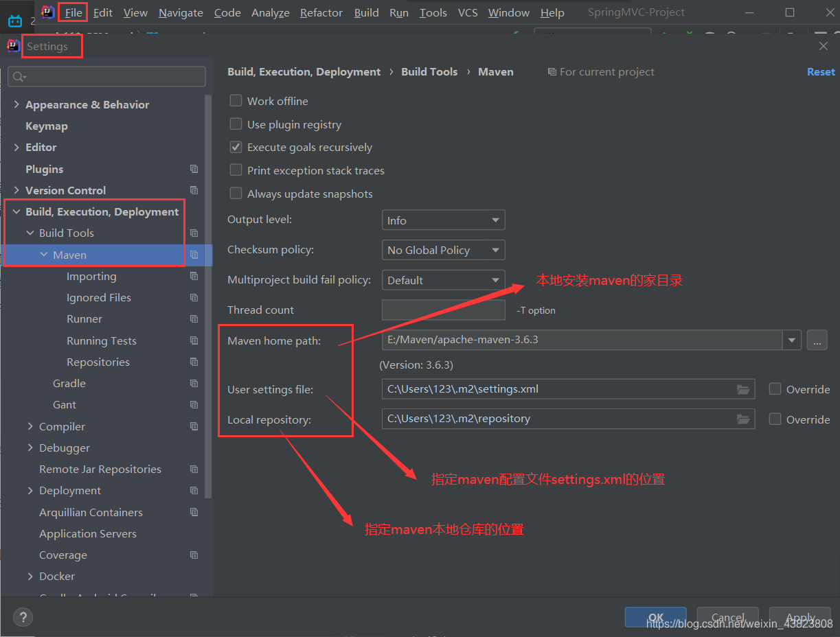Select Gradle in Build Tools
Screen dimensions: 840x637
coord(69,383)
